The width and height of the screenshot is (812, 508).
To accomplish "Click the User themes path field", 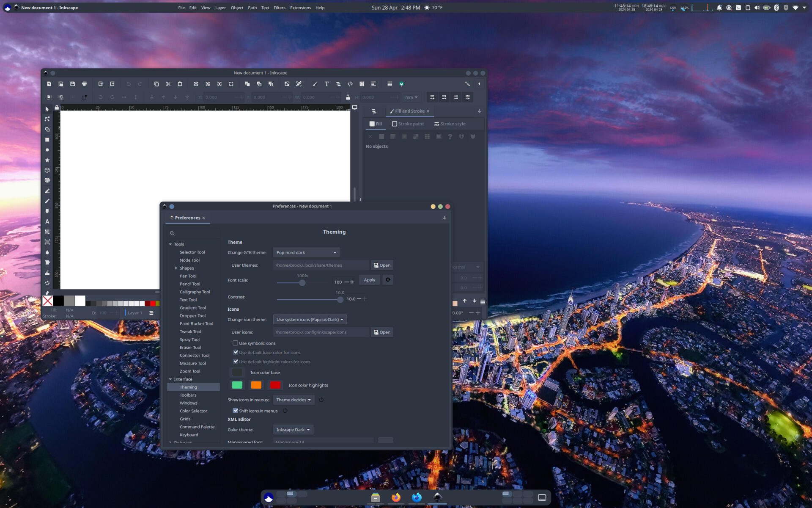I will pyautogui.click(x=321, y=265).
